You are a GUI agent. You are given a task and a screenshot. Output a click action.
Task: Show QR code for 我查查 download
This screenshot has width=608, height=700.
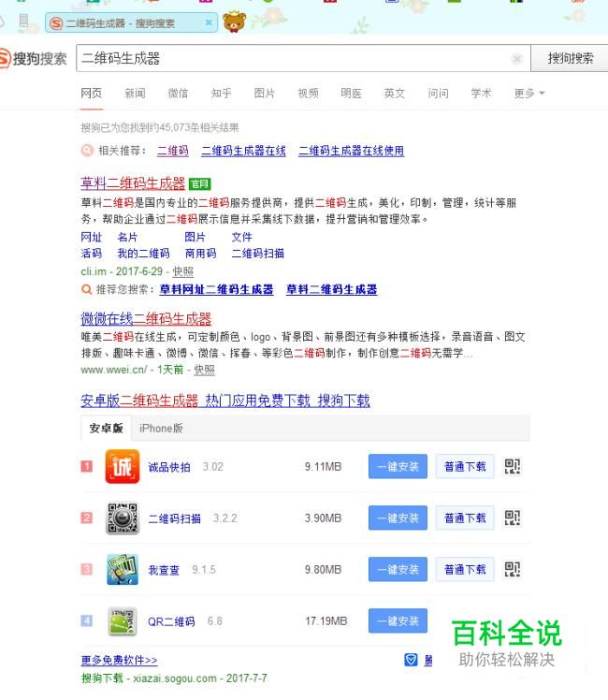[x=512, y=569]
